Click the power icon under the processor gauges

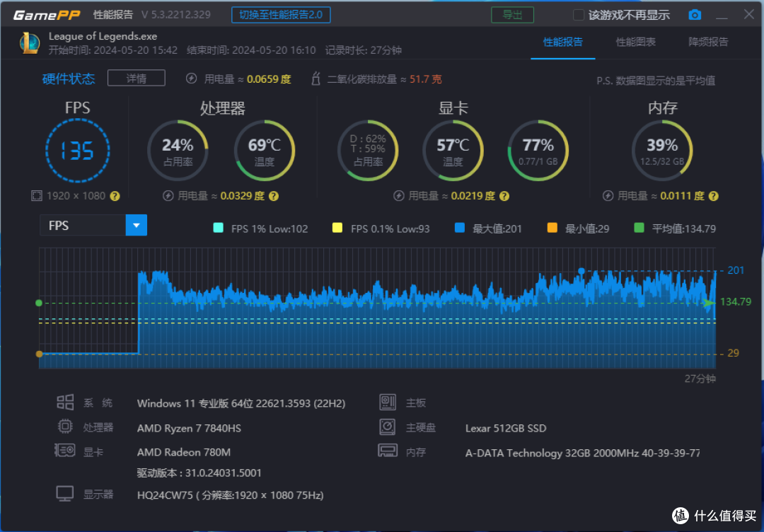[x=168, y=196]
